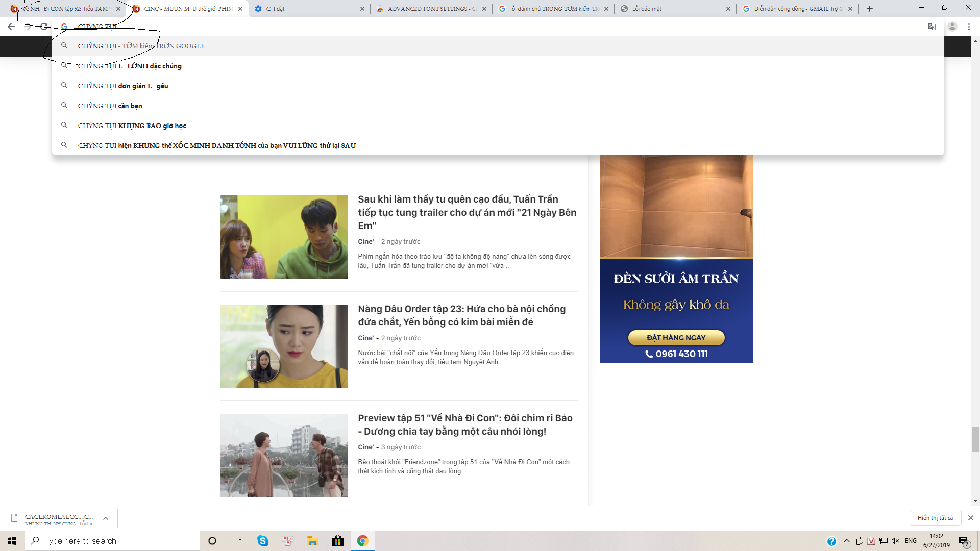Click ĐẶT HÀNG NGAY button in advertisement
The width and height of the screenshot is (980, 551).
coord(676,337)
